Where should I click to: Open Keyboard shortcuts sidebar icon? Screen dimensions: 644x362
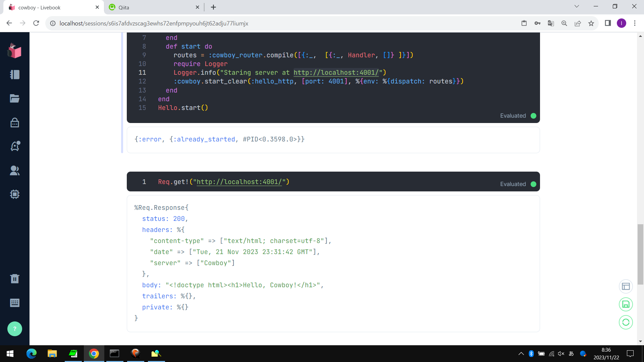coord(14,303)
